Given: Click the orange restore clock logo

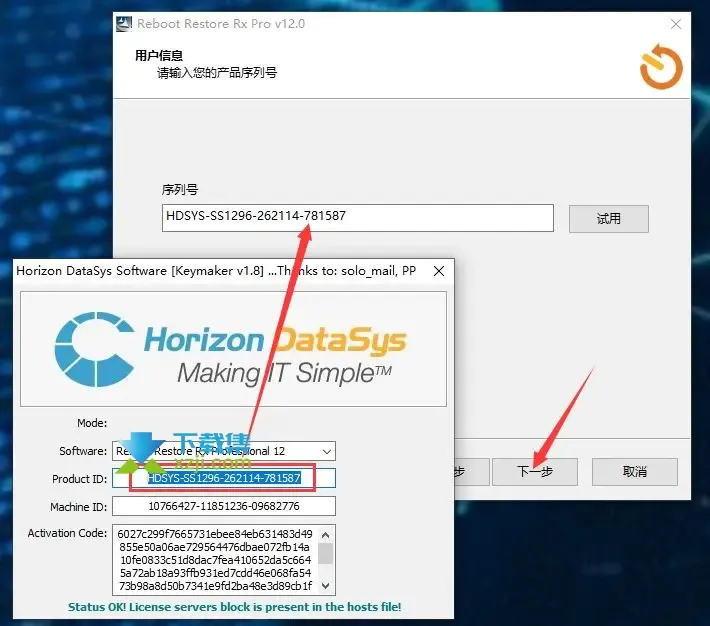Looking at the screenshot, I should coord(661,67).
